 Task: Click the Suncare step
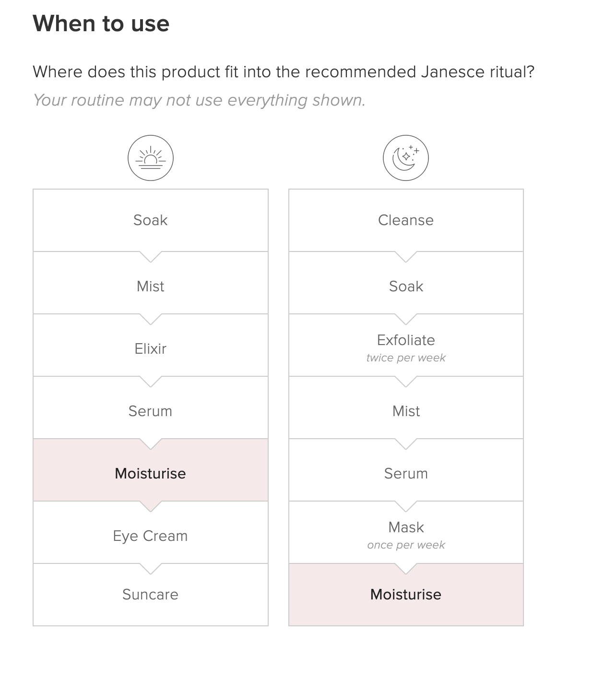(x=151, y=595)
